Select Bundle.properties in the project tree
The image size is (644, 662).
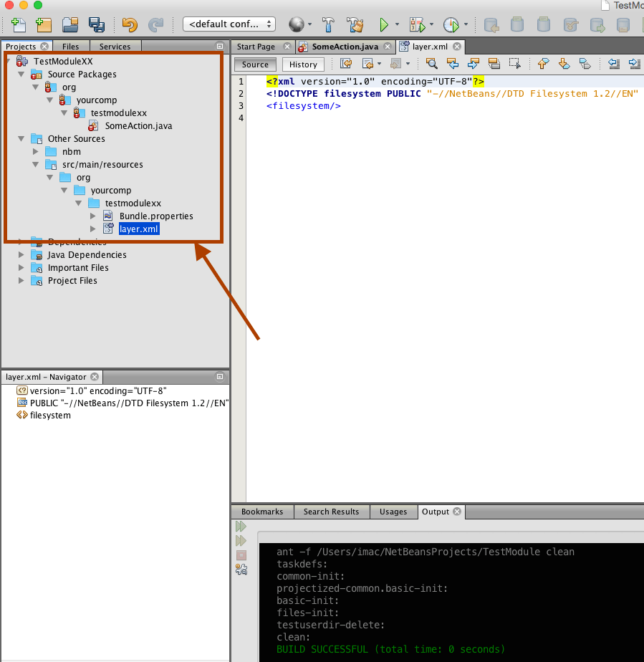click(x=155, y=216)
